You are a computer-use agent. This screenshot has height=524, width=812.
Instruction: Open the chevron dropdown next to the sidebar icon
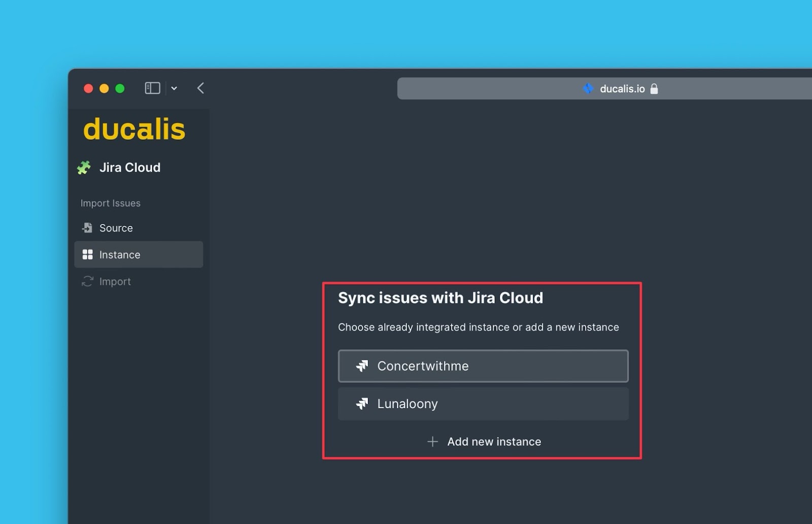pos(174,88)
